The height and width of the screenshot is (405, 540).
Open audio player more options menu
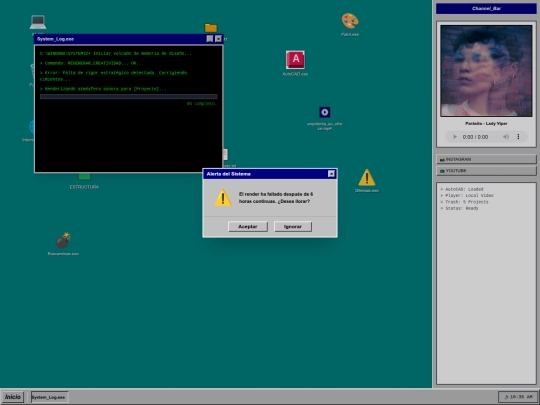click(x=518, y=137)
